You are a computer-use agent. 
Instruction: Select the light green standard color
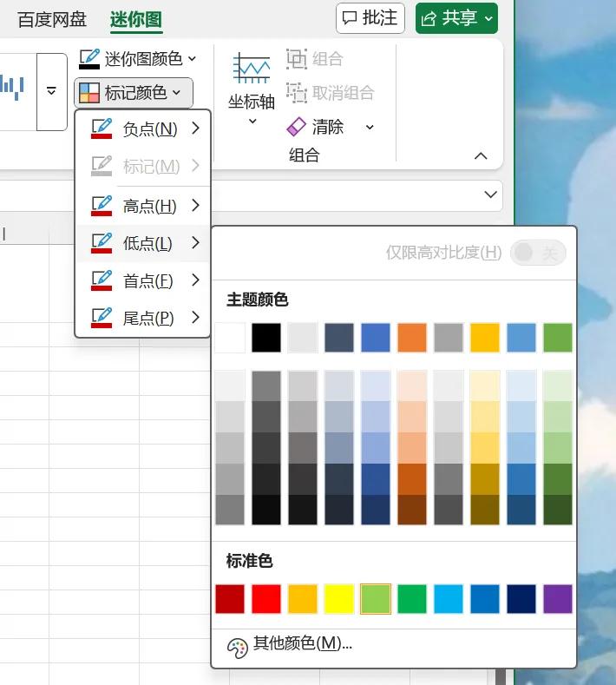tap(376, 599)
